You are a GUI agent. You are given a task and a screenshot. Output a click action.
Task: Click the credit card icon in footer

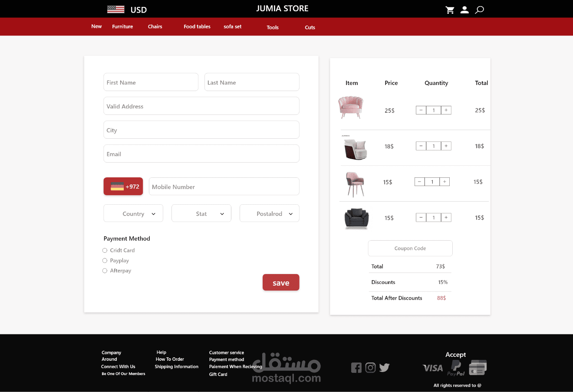477,367
